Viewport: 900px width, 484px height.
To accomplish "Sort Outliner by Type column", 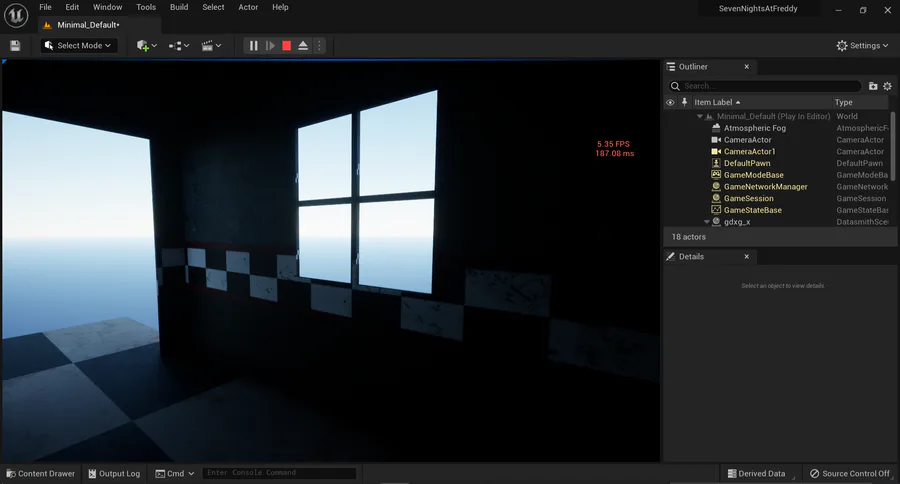I will point(843,102).
